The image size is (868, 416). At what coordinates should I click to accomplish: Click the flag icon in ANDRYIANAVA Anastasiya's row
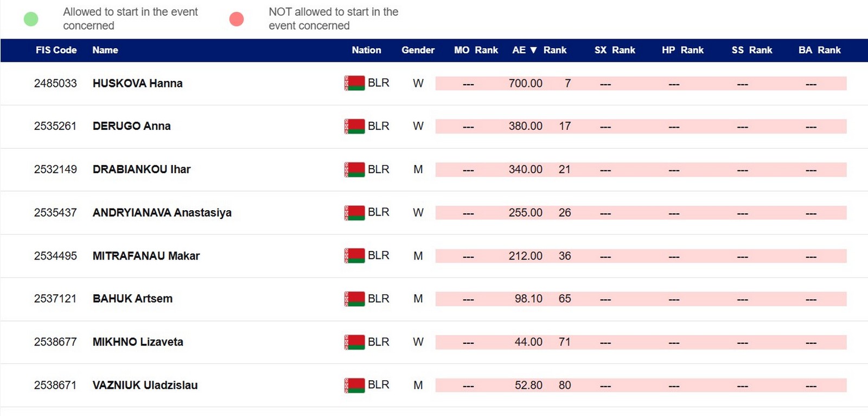(x=354, y=212)
